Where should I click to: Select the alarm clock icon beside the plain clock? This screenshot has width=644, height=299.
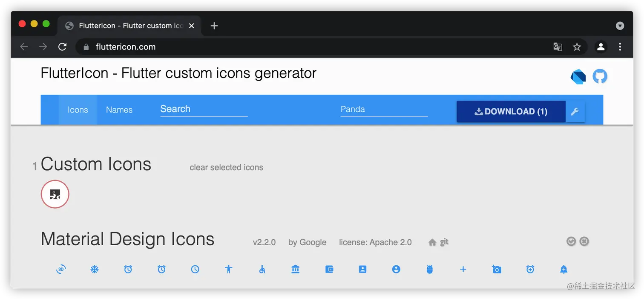point(161,269)
